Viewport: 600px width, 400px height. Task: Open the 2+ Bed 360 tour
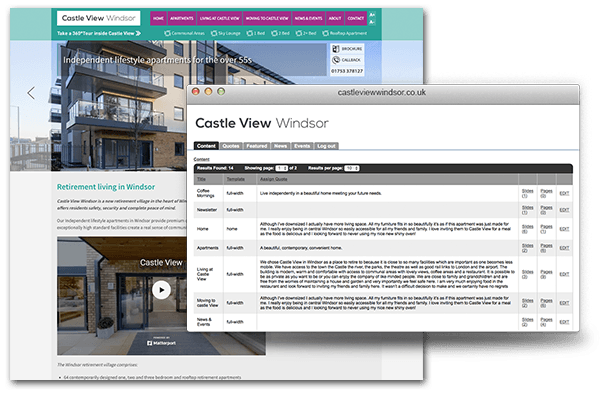click(306, 33)
